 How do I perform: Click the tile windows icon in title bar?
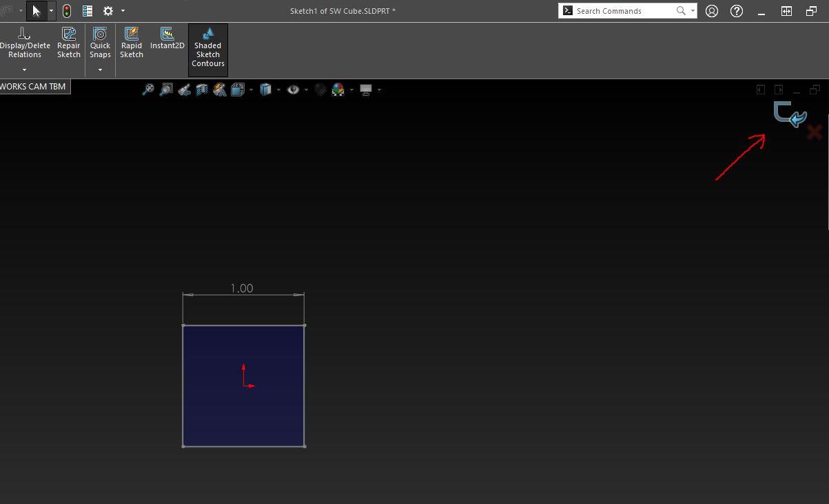point(786,11)
